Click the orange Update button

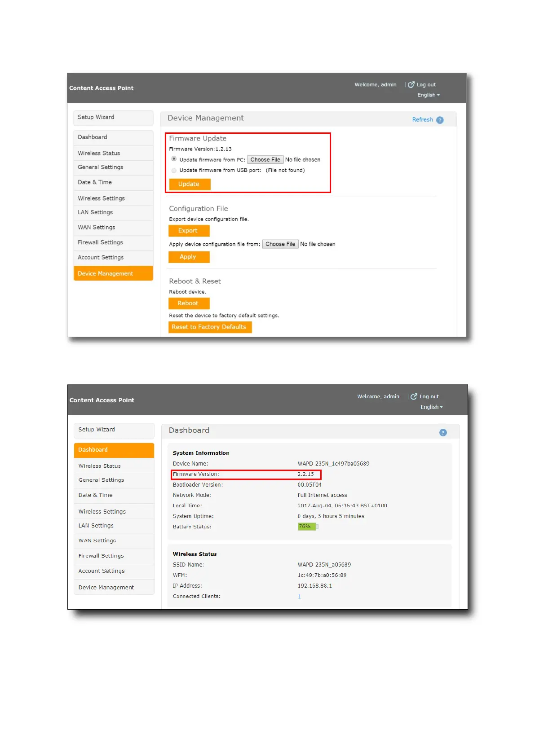[189, 184]
